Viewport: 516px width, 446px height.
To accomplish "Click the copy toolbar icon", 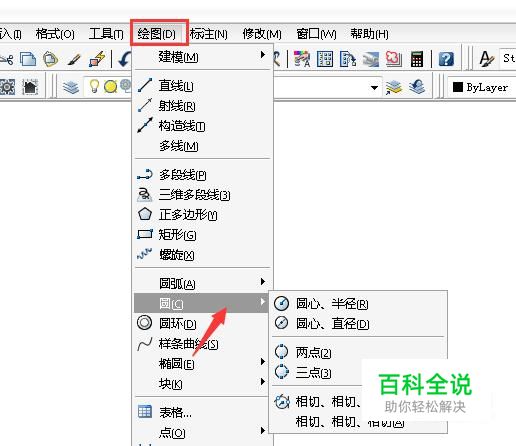I will click(28, 59).
